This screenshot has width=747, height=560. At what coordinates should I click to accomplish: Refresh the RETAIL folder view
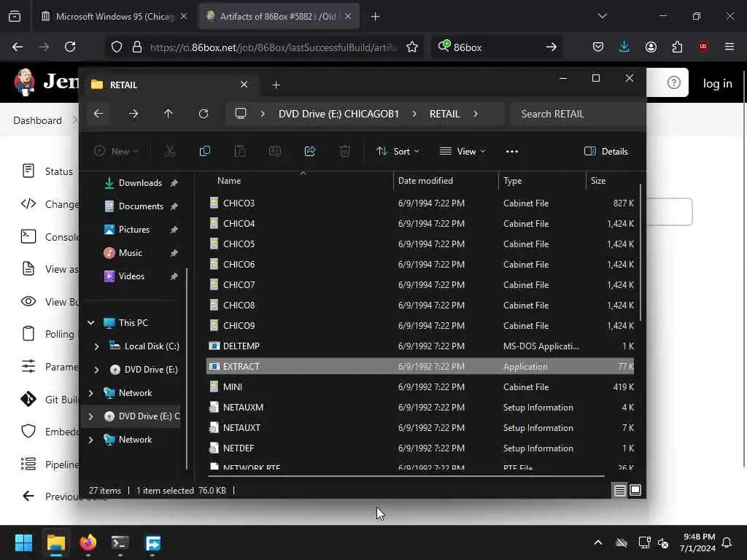204,114
